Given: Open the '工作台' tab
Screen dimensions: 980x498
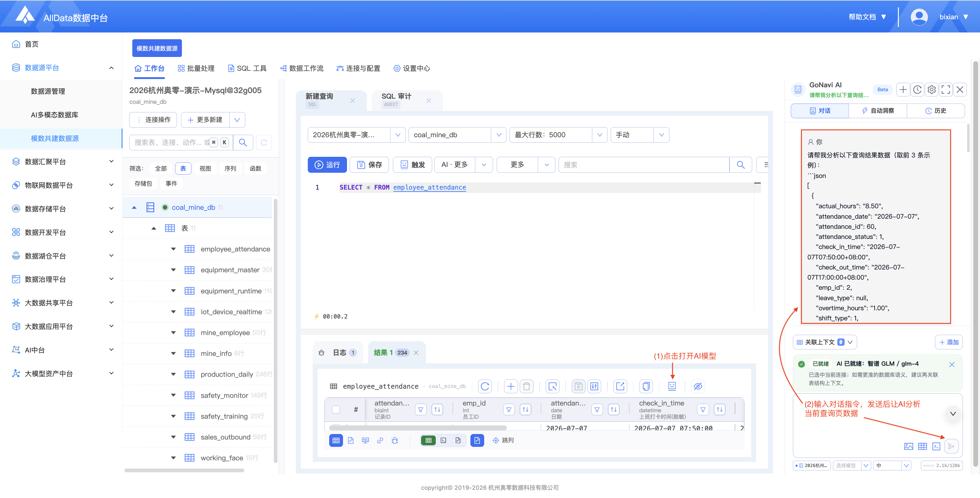Looking at the screenshot, I should point(149,69).
